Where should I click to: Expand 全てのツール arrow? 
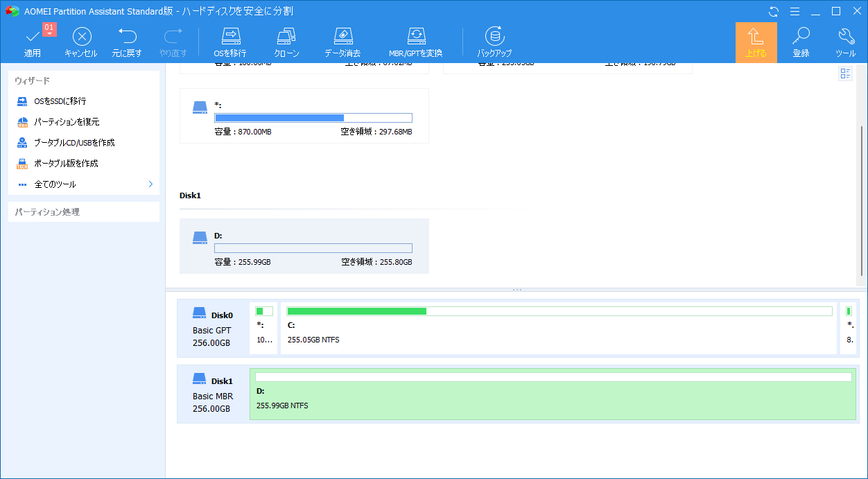point(150,184)
